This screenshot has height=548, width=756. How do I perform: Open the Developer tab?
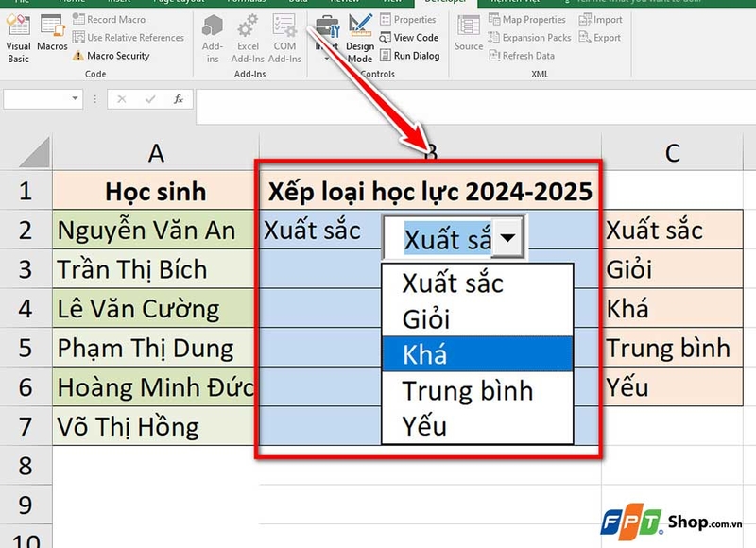444,2
